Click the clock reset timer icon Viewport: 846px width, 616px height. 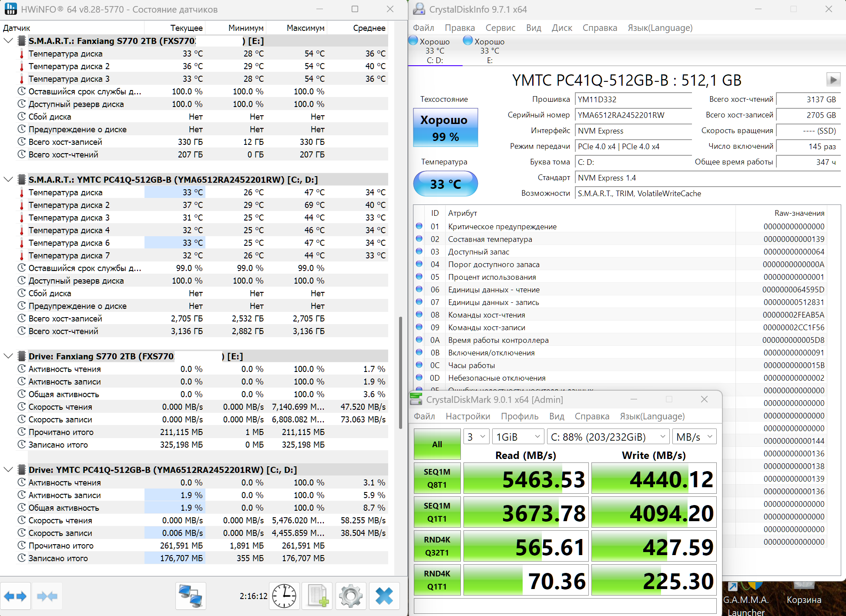(x=284, y=596)
